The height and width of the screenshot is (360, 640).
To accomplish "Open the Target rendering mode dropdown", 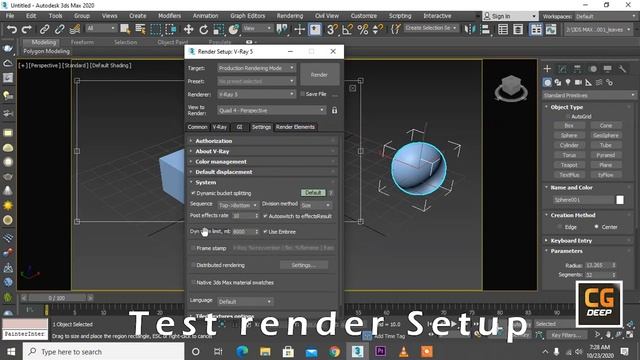I will tap(256, 68).
